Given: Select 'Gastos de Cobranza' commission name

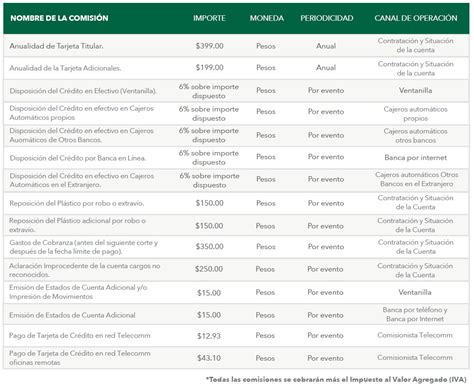Looking at the screenshot, I should point(84,247).
